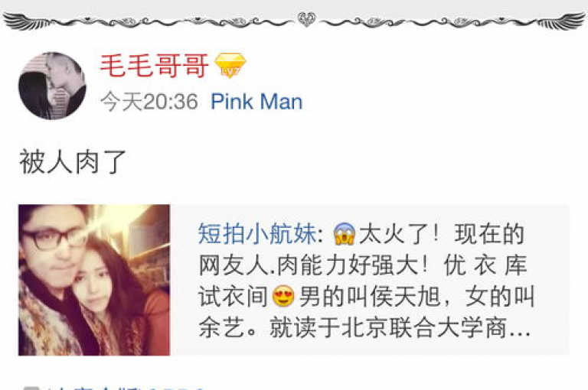Open the 毛毛哥哥 username profile link
This screenshot has height=390, width=588.
pyautogui.click(x=154, y=66)
